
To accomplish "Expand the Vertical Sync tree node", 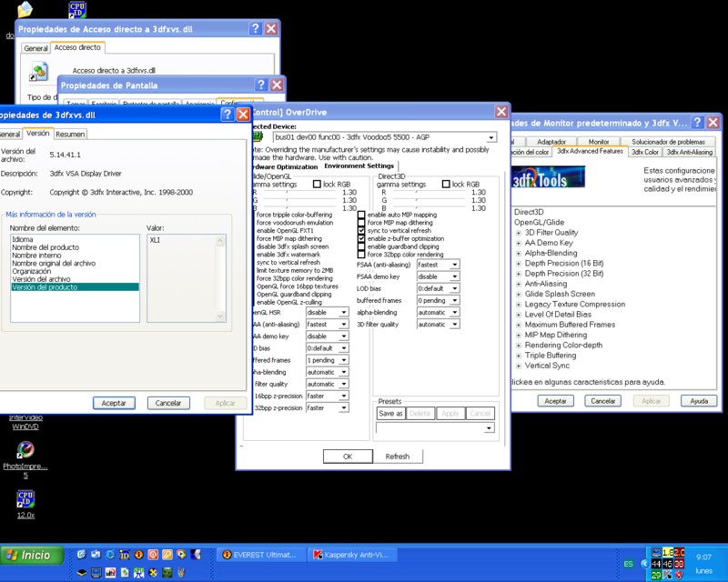I will tap(519, 366).
